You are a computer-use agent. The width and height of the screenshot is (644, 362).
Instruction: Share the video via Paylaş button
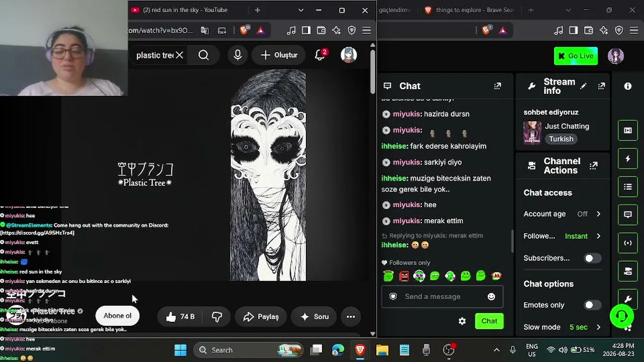[x=261, y=317]
